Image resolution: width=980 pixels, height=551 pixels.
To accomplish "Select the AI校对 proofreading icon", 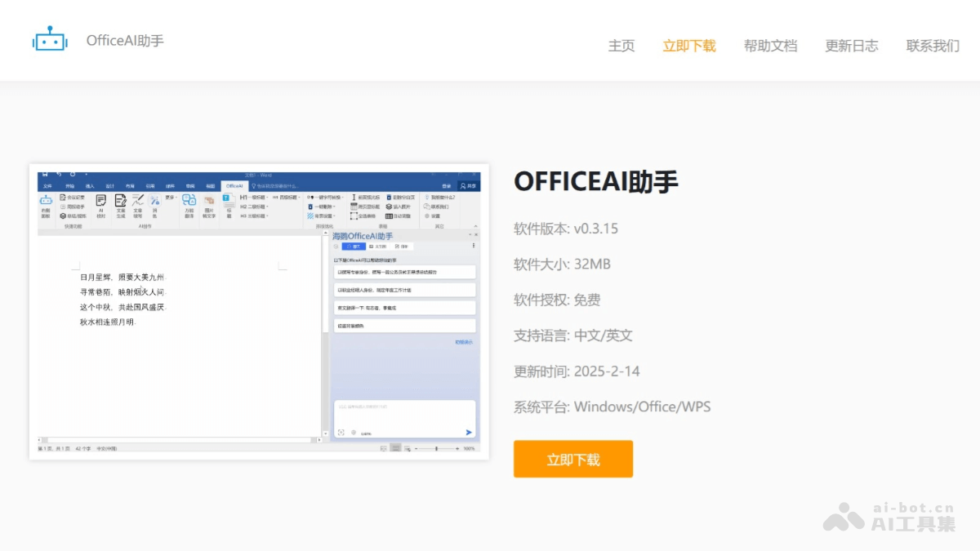I will 101,201.
